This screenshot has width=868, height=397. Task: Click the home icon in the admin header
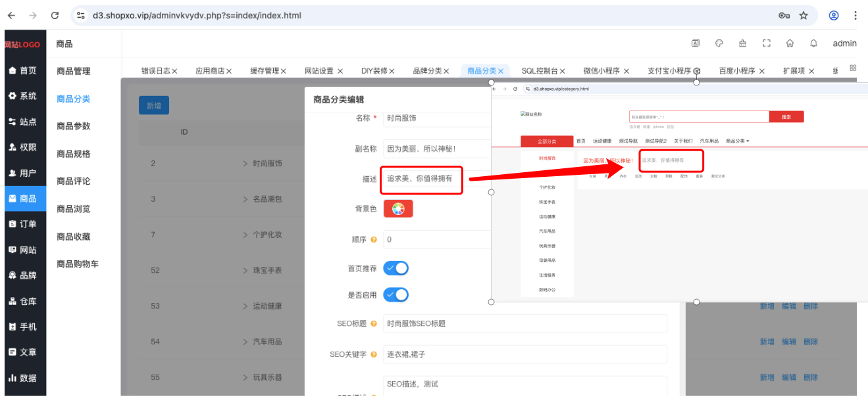click(x=790, y=43)
